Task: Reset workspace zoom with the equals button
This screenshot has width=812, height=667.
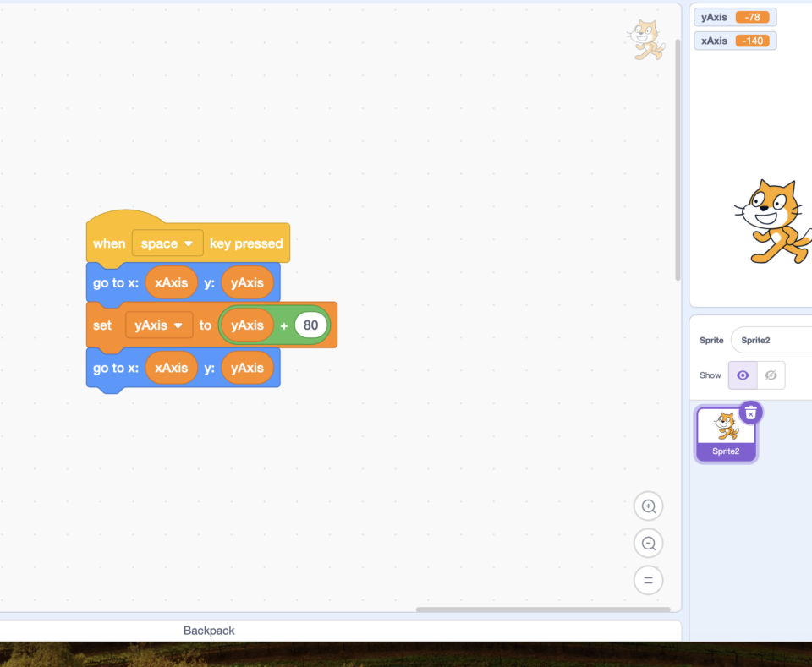Action: click(648, 580)
